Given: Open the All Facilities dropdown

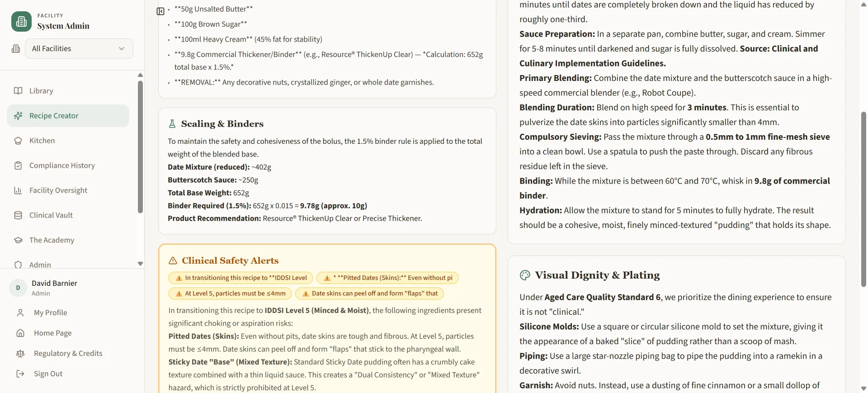Looking at the screenshot, I should 79,48.
